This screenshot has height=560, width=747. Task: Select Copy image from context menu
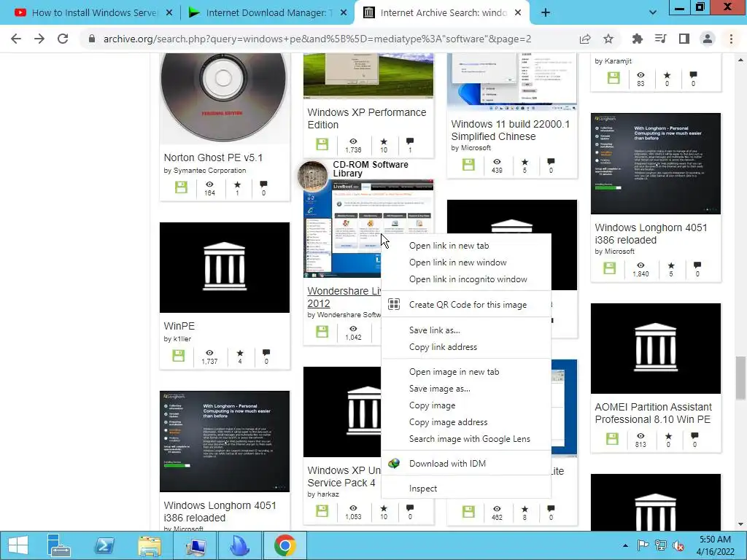coord(466,405)
